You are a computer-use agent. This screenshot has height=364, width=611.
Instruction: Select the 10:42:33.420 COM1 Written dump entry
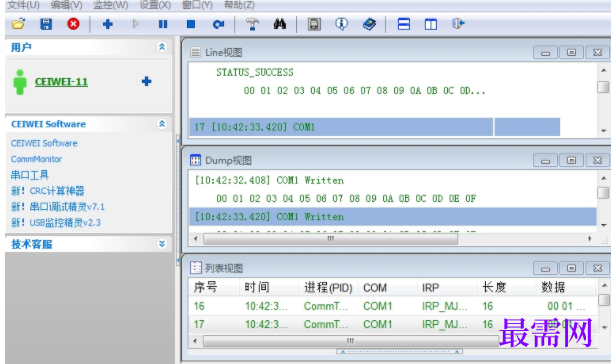[393, 217]
